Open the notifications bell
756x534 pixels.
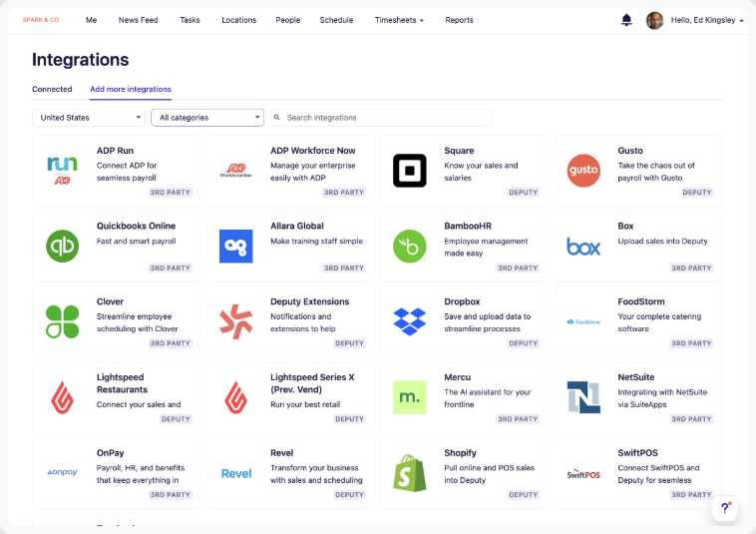[x=626, y=20]
